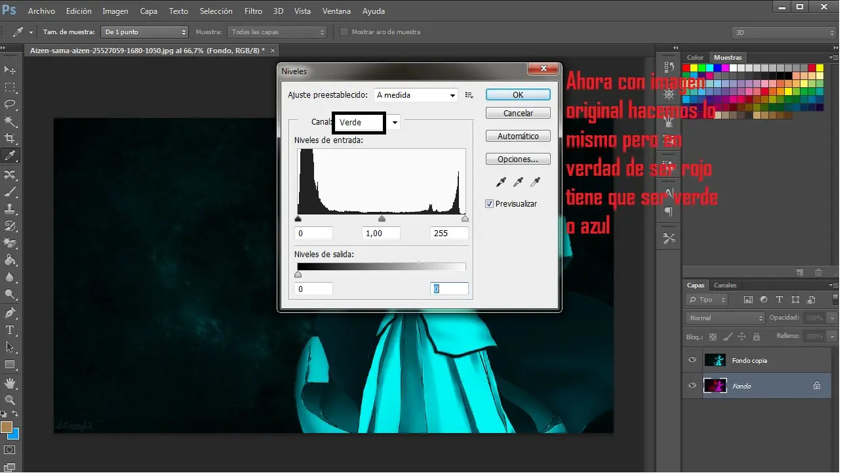The image size is (868, 475).
Task: Select the Clone Stamp tool
Action: [x=10, y=209]
